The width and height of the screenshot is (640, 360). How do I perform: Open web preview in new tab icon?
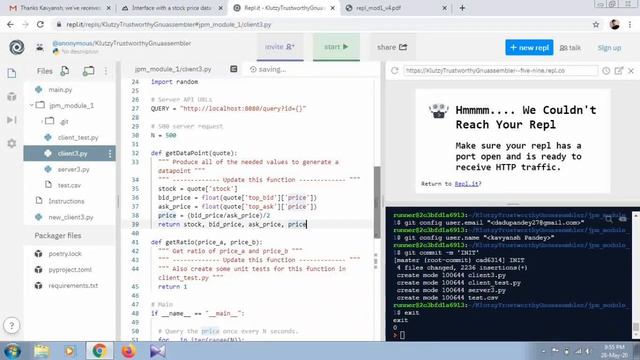619,71
